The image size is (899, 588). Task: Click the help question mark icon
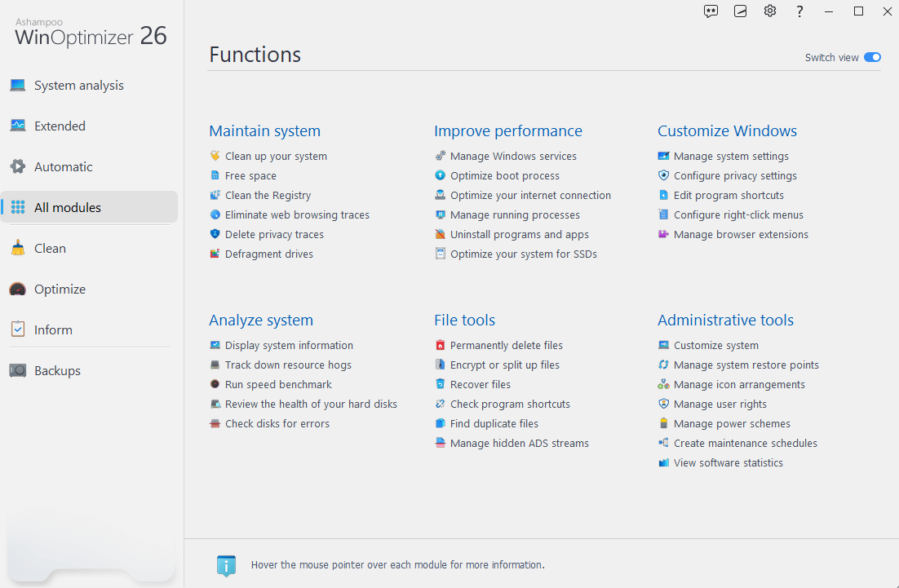point(799,11)
